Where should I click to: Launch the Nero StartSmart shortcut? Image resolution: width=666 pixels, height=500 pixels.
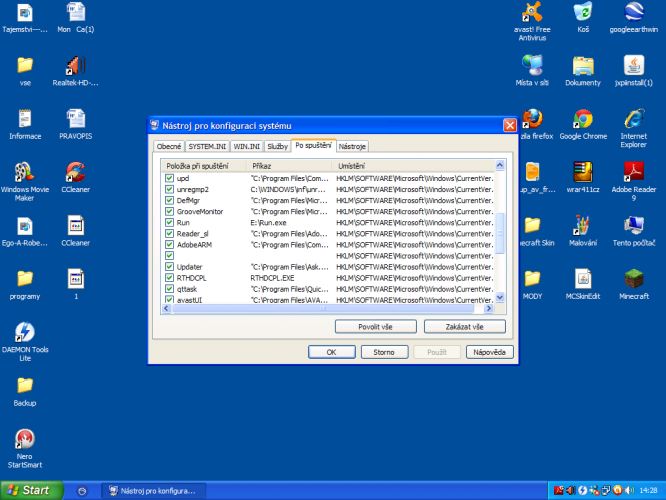pos(25,449)
